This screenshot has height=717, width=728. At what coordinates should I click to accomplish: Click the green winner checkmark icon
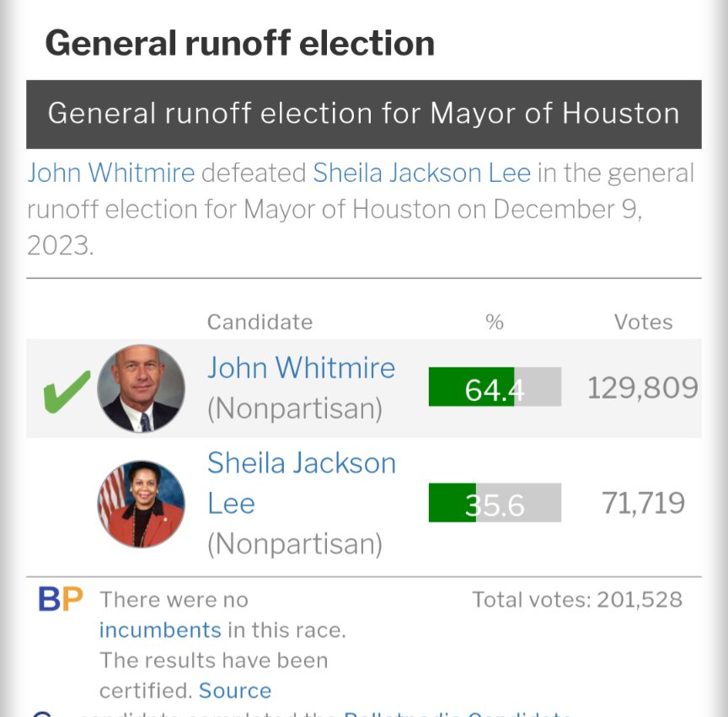pos(67,392)
